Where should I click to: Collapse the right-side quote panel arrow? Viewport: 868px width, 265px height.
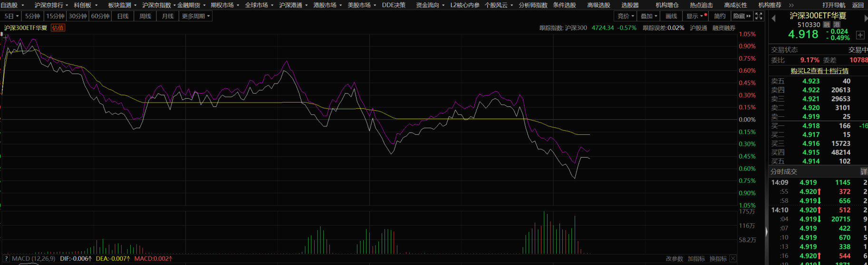[x=766, y=232]
